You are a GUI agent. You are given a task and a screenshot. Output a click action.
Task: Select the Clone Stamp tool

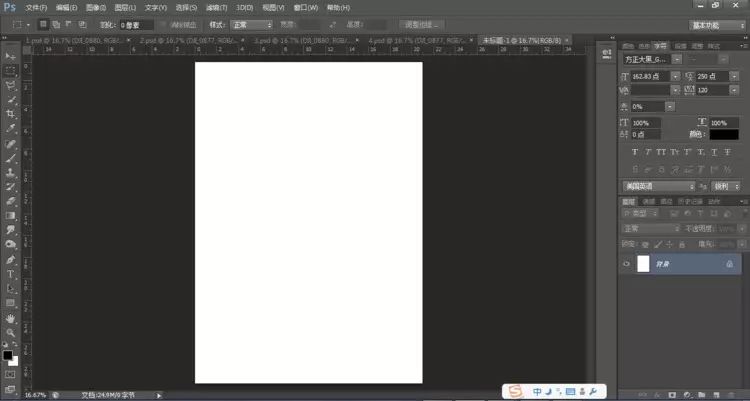click(10, 173)
